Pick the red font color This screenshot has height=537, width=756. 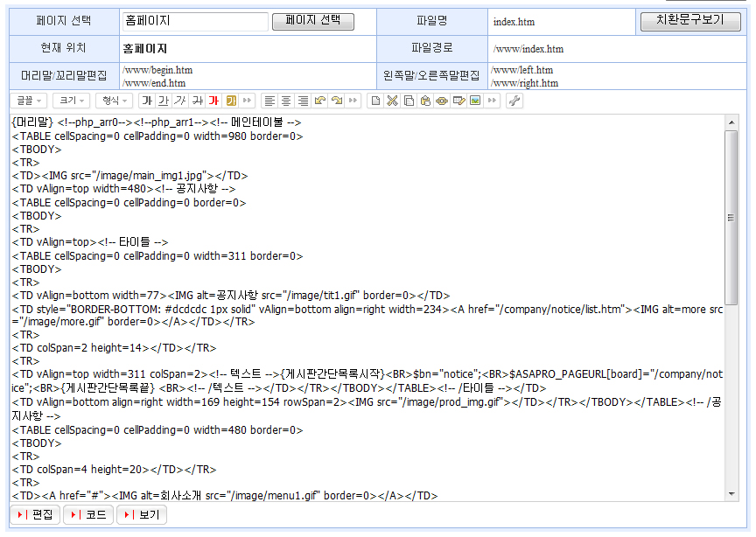pyautogui.click(x=214, y=101)
